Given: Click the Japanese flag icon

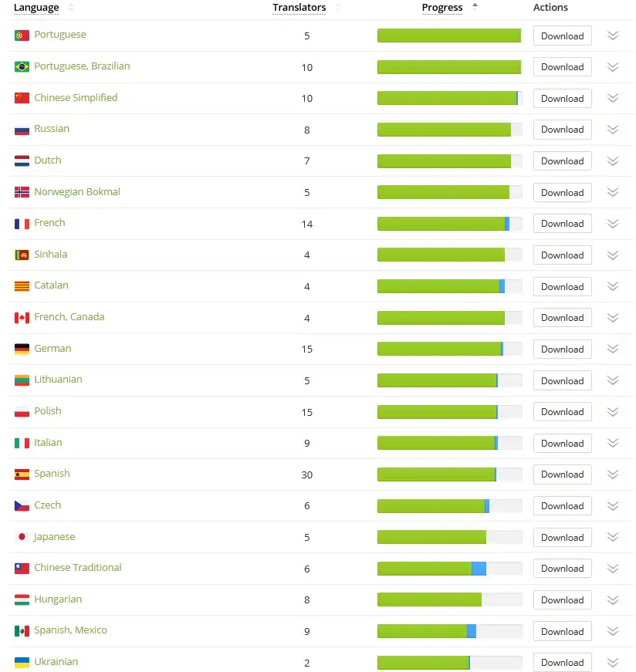Looking at the screenshot, I should pos(22,537).
